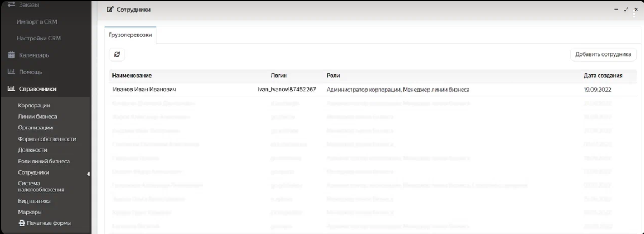Click the edit icon beside Сотрудники title
The width and height of the screenshot is (644, 234).
click(110, 10)
